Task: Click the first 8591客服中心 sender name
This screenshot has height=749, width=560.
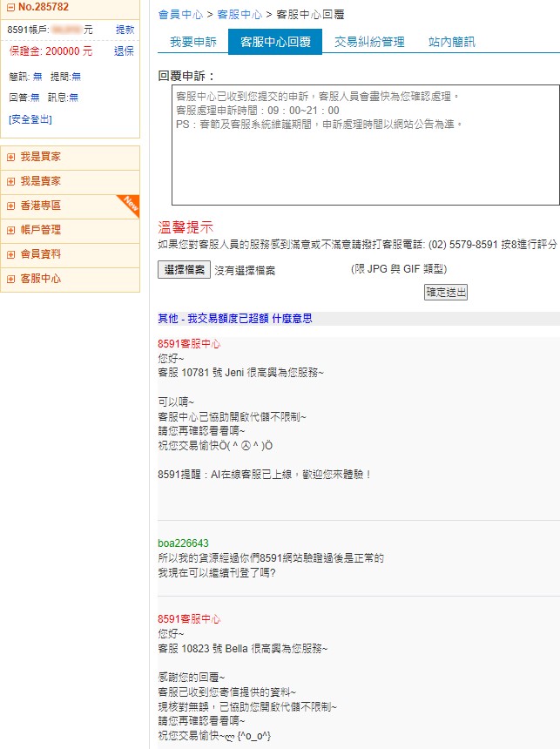Action: point(189,344)
